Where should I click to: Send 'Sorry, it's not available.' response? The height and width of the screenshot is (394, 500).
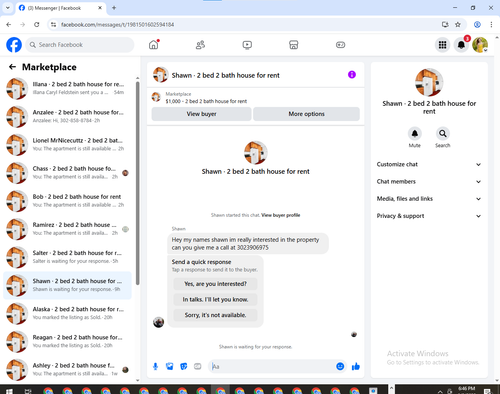coord(215,315)
